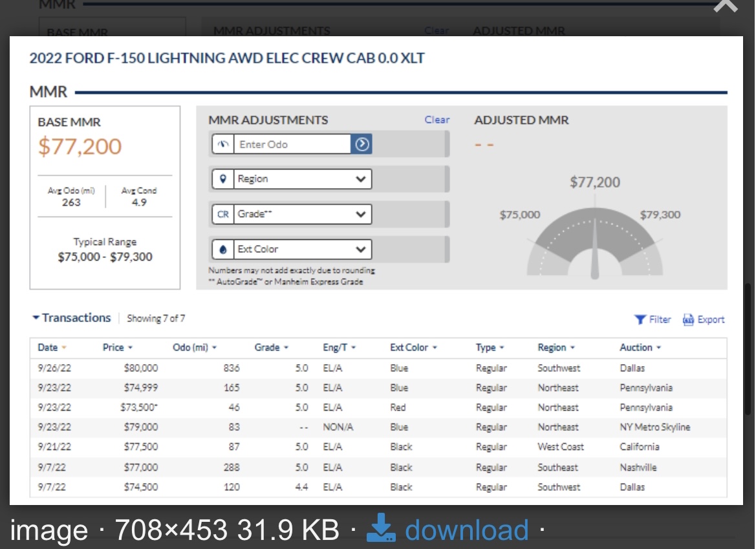Click the 836 odometer cell

[x=232, y=368]
